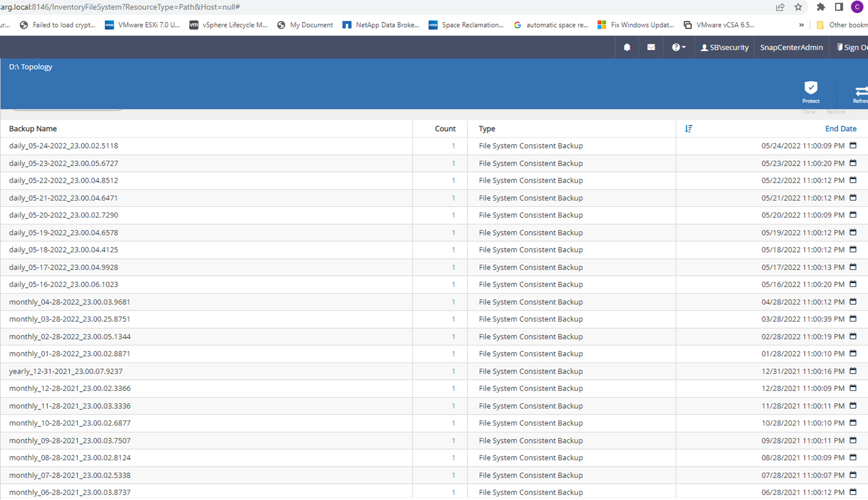Click the Refresh arrows icon
Screen dimensions: 868x500
[861, 91]
